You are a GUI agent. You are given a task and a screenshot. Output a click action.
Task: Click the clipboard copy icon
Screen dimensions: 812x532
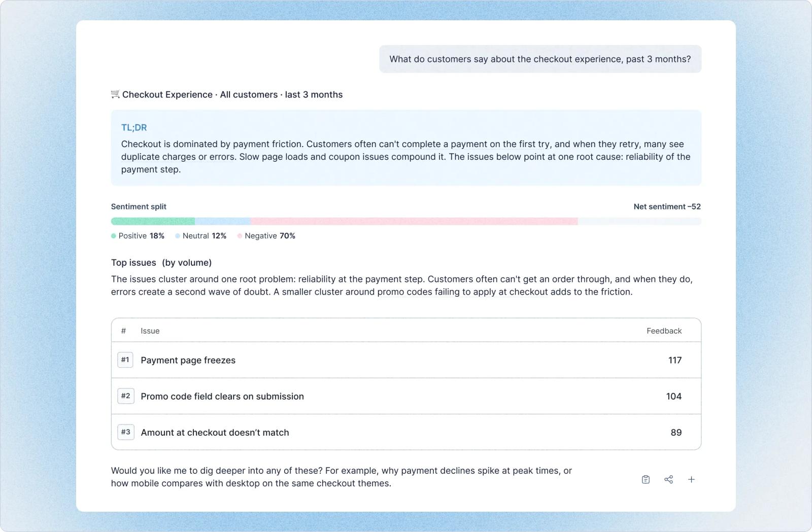pyautogui.click(x=646, y=479)
